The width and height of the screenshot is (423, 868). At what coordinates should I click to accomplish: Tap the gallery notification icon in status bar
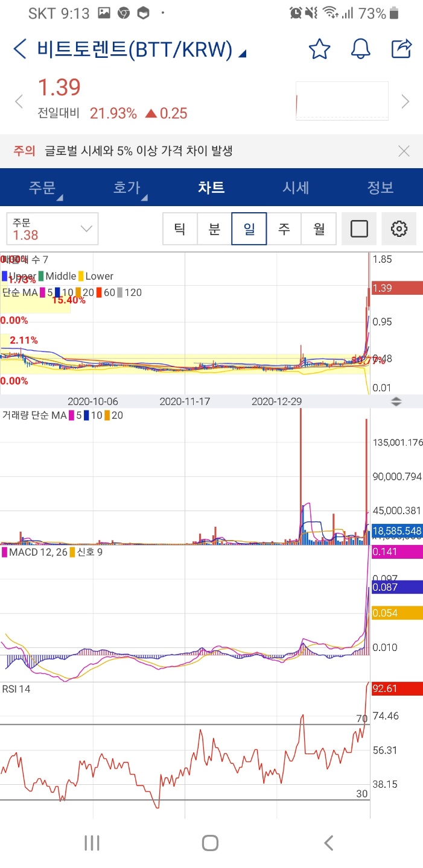[x=104, y=13]
